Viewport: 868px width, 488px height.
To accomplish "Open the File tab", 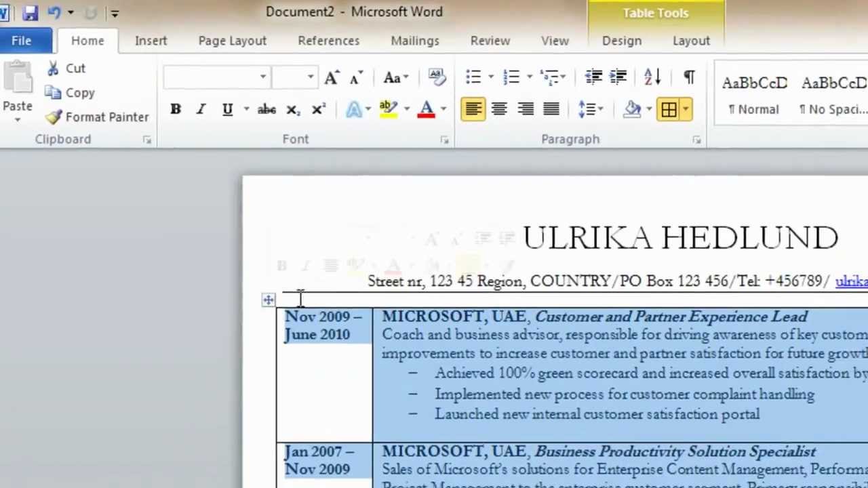I will tap(21, 41).
